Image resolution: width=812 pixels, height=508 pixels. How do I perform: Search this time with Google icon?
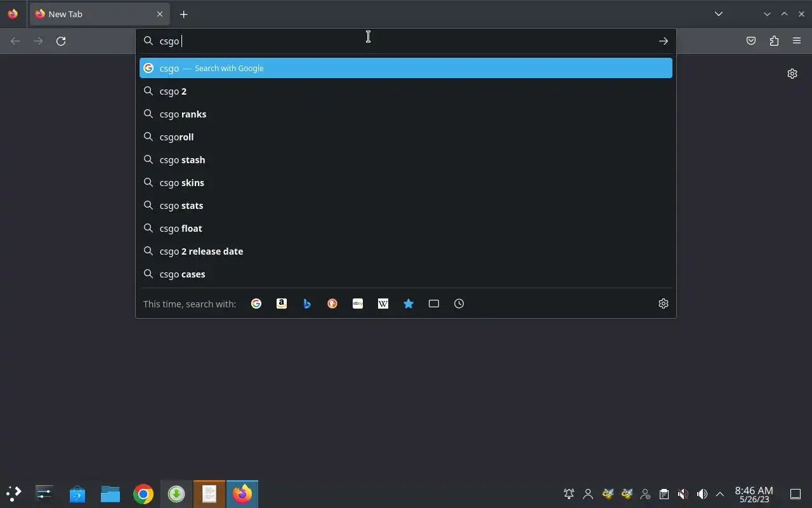[256, 304]
